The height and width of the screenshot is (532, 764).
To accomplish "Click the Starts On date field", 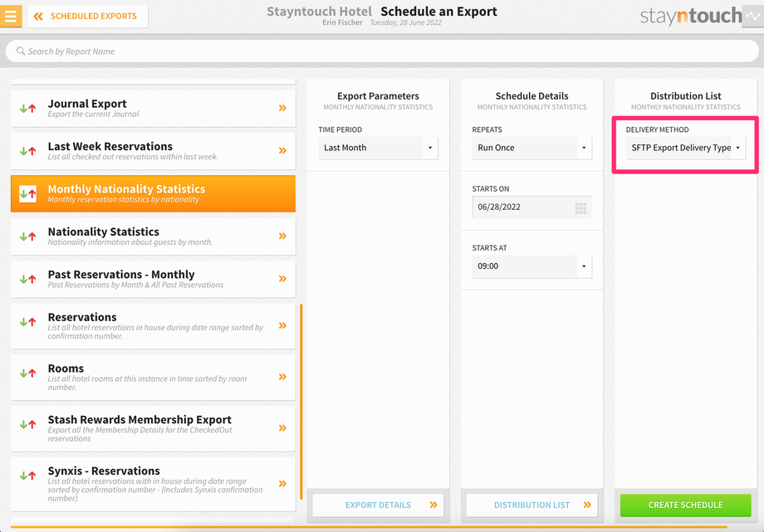I will click(x=531, y=207).
